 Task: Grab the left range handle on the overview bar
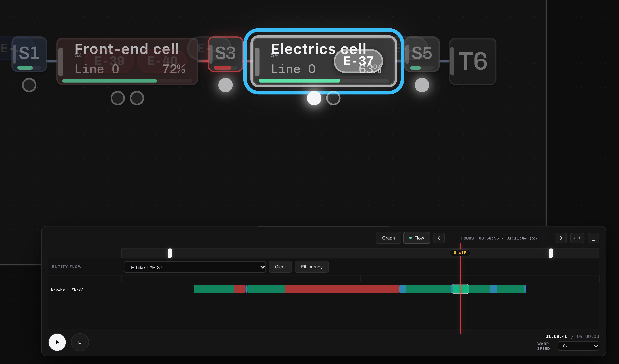(x=170, y=253)
